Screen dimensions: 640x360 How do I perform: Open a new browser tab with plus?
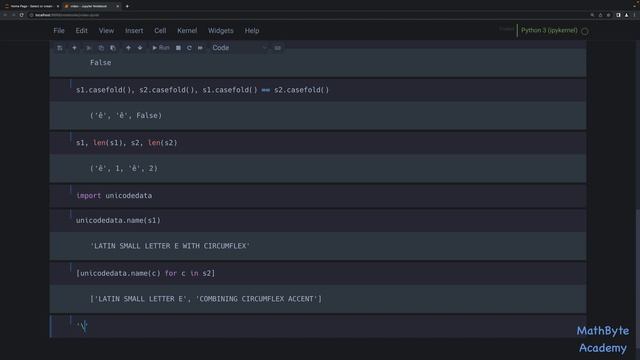pyautogui.click(x=127, y=6)
